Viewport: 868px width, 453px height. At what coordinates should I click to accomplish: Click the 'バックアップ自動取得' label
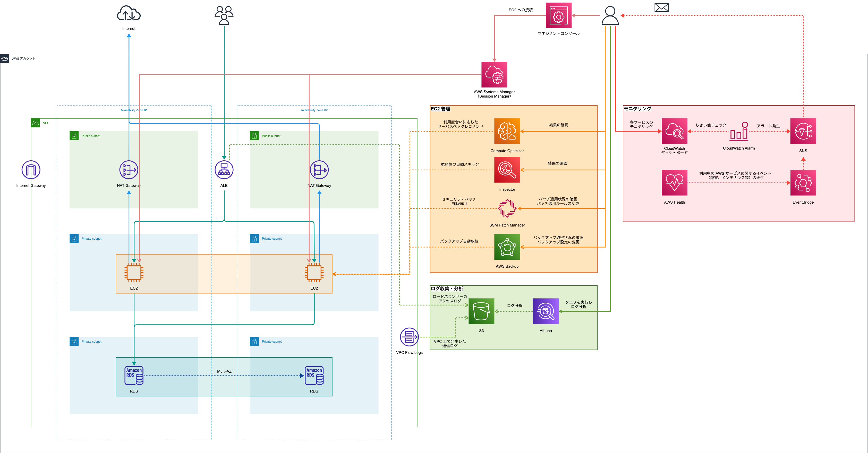coord(459,241)
